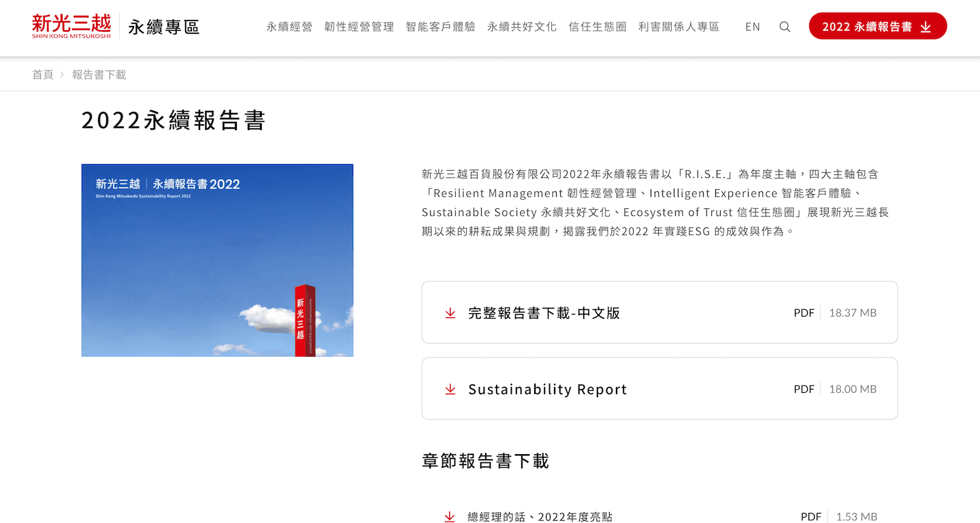Download the English Sustainability Report PDF
Image resolution: width=980 pixels, height=523 pixels.
(x=659, y=389)
